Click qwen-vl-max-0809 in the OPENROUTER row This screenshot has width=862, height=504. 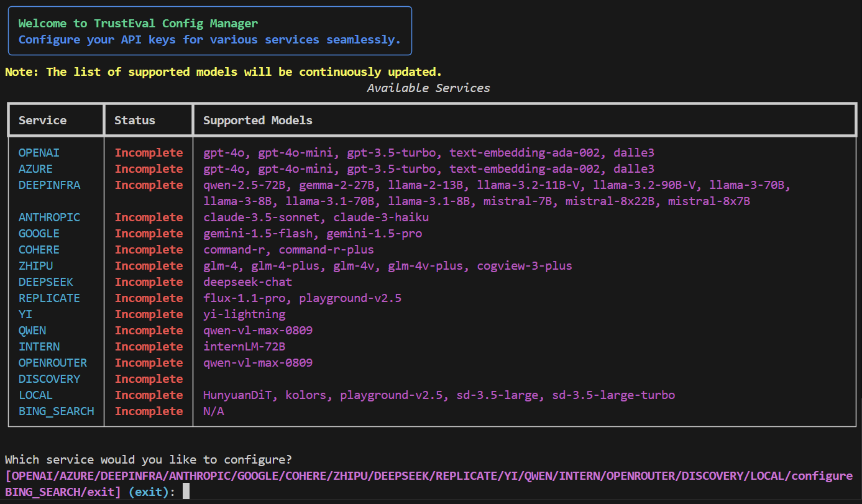coord(258,363)
